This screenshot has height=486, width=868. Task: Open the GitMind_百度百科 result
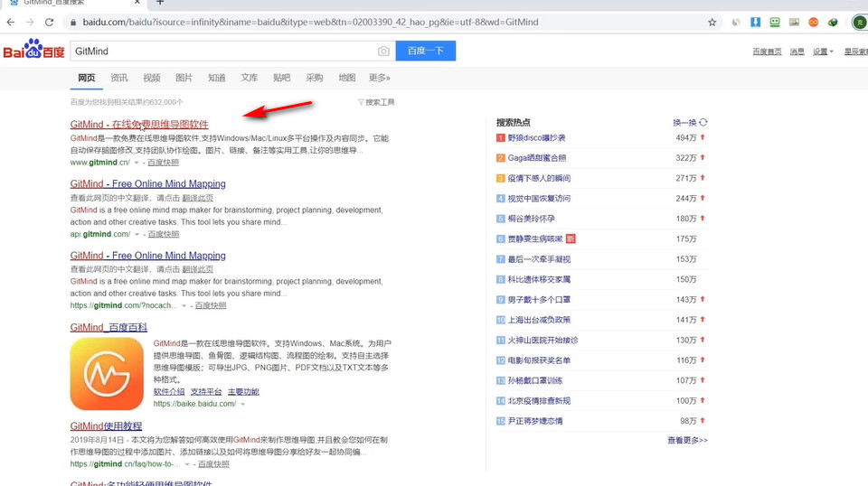[x=108, y=327]
